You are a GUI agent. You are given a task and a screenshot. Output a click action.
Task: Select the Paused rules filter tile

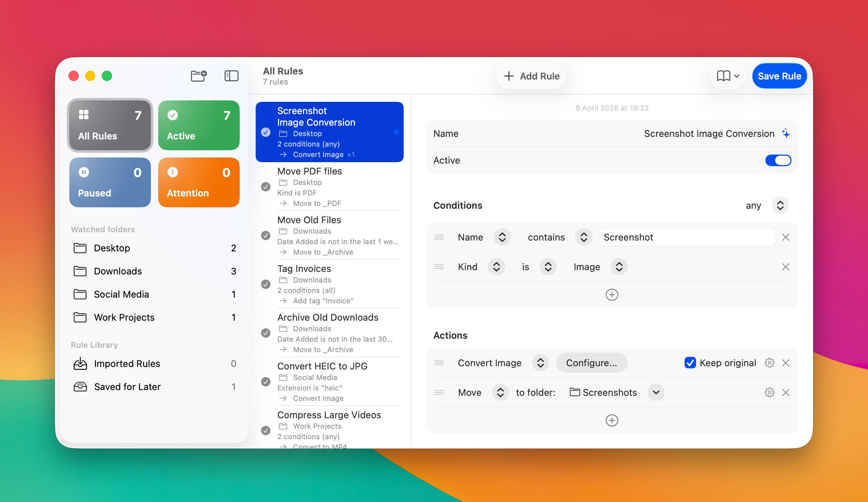110,182
